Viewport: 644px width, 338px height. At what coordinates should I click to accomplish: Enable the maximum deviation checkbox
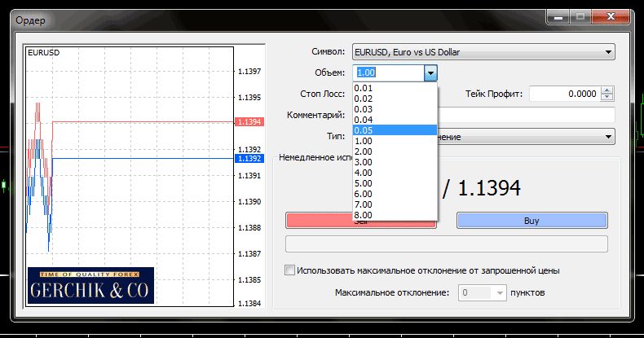click(289, 271)
